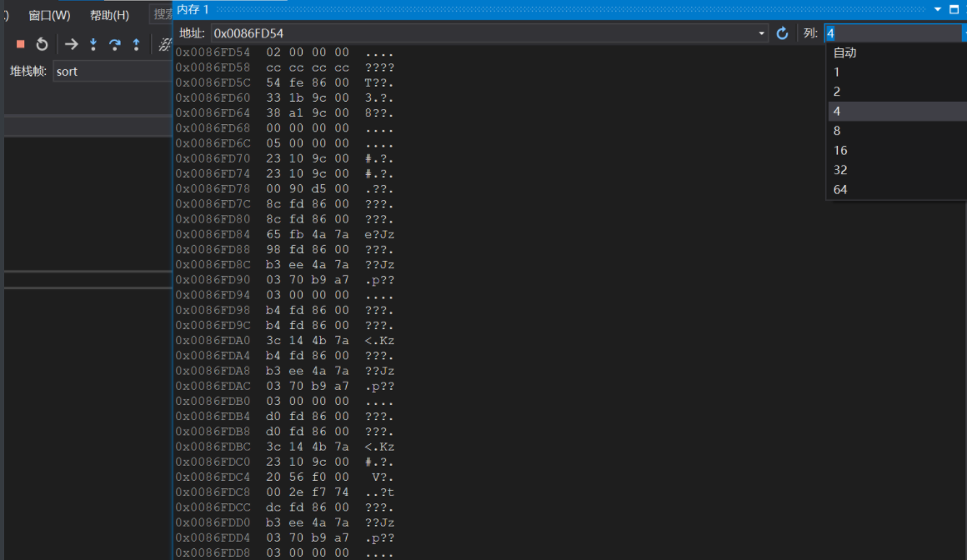Image resolution: width=967 pixels, height=560 pixels.
Task: Open the Window (窗口) menu
Action: pos(49,16)
